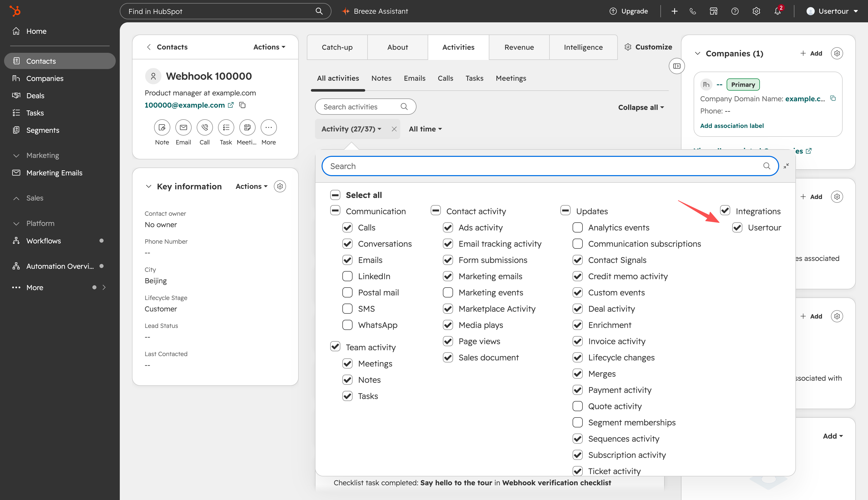
Task: Open the contact Actions dropdown
Action: point(269,47)
